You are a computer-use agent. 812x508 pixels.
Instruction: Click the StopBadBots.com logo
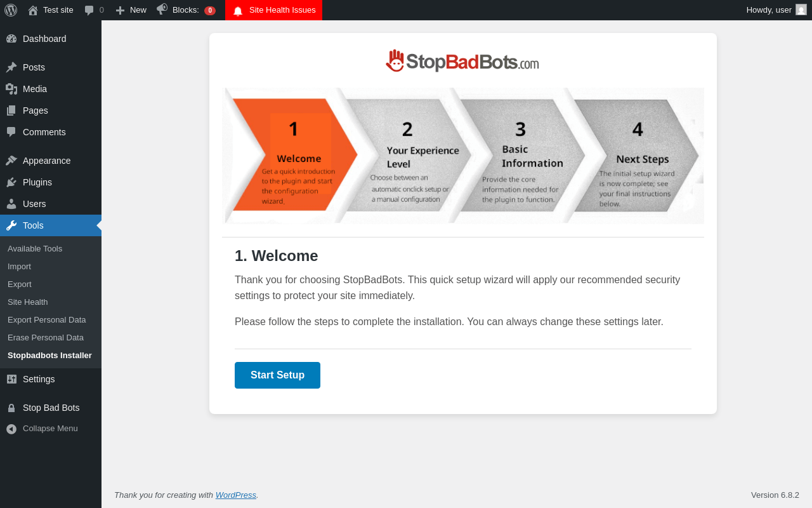(x=462, y=61)
